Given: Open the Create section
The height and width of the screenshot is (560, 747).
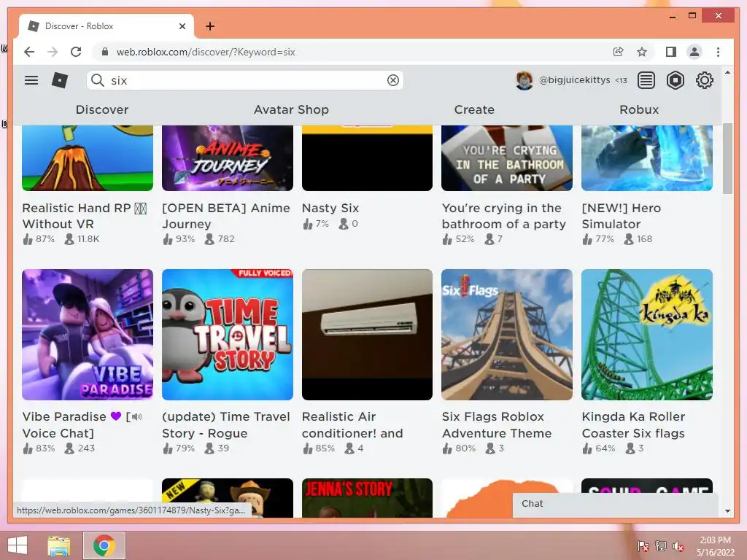Looking at the screenshot, I should click(x=474, y=109).
